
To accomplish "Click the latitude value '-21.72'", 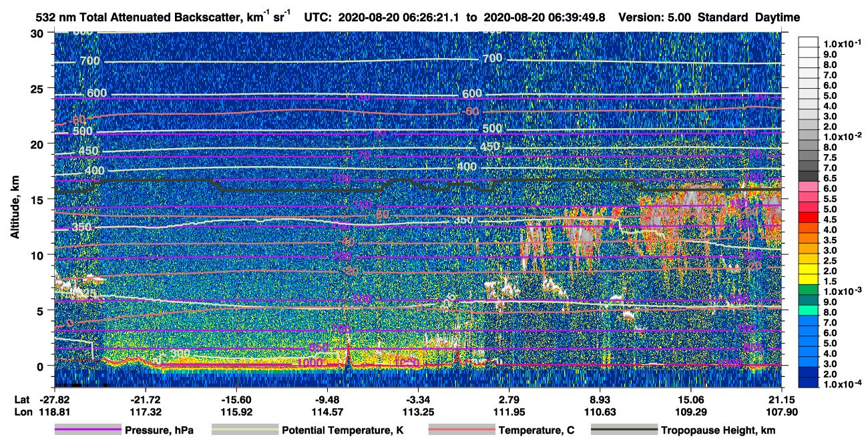I will click(145, 399).
